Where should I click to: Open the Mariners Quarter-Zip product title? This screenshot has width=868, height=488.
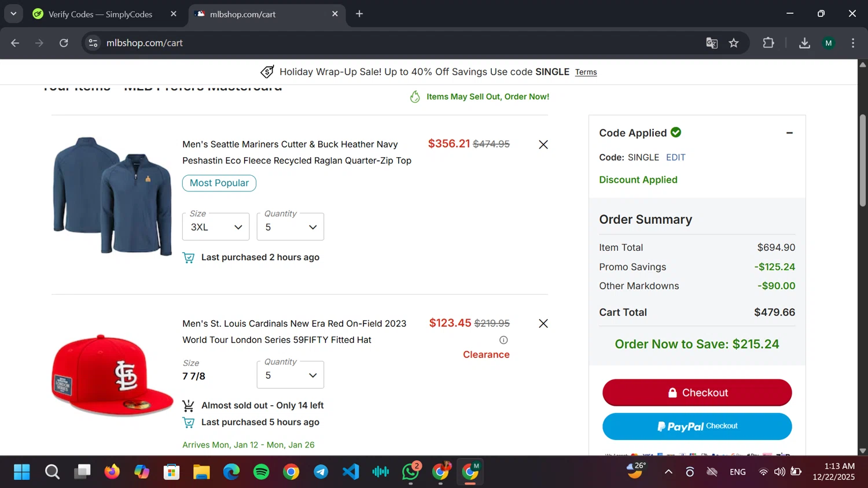(297, 153)
